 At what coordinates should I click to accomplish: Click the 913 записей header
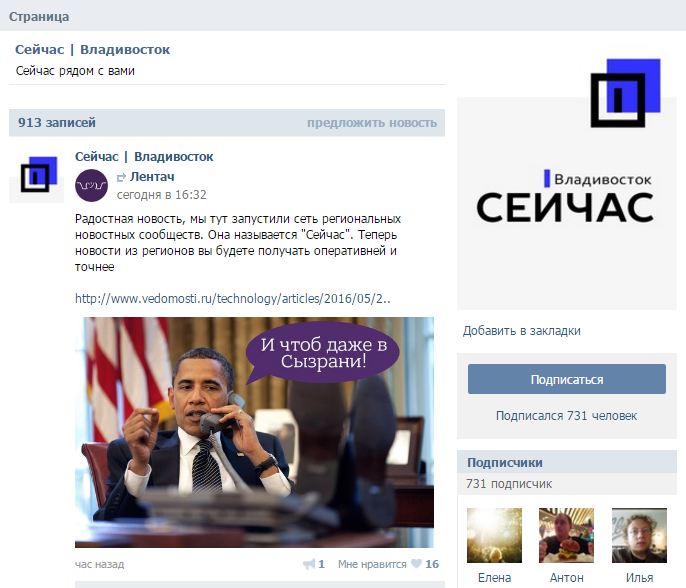point(57,122)
